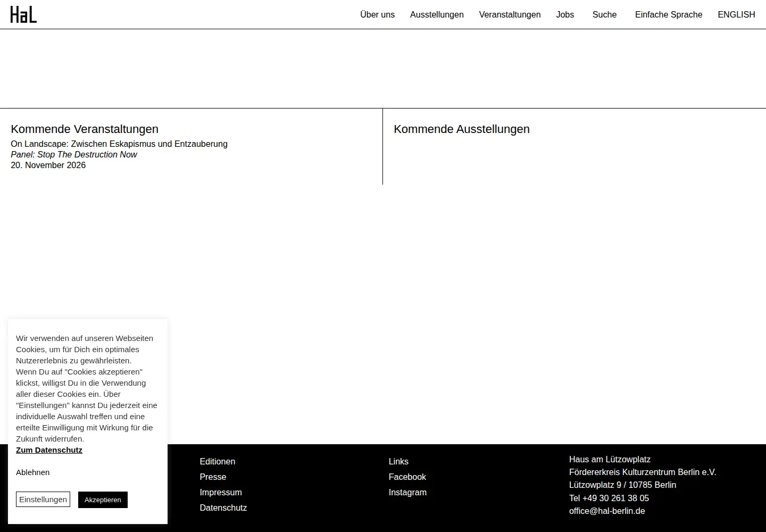The height and width of the screenshot is (532, 766).
Task: Open the Über uns menu
Action: point(377,15)
